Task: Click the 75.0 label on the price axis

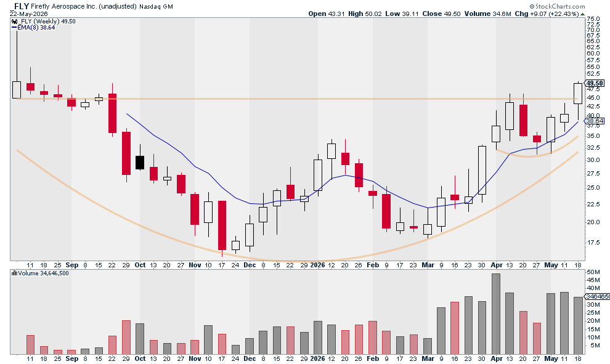Action: (593, 18)
